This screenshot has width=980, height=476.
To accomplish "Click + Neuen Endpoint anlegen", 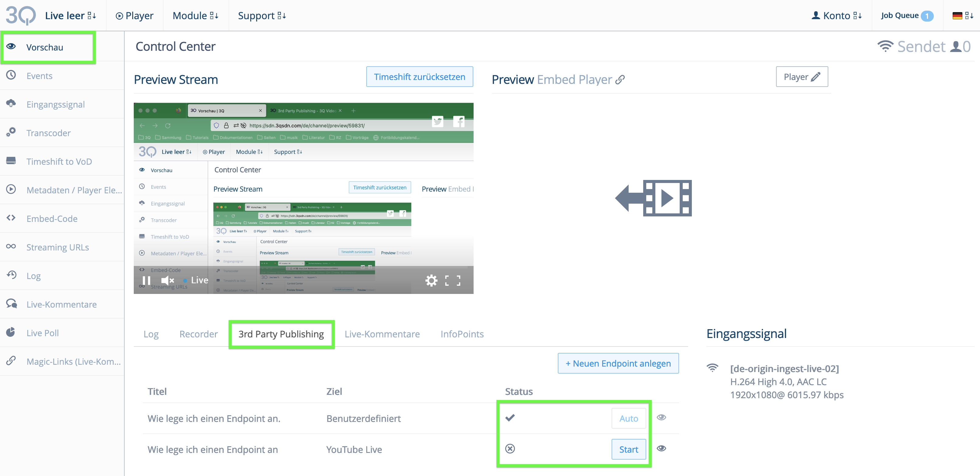I will tap(618, 363).
